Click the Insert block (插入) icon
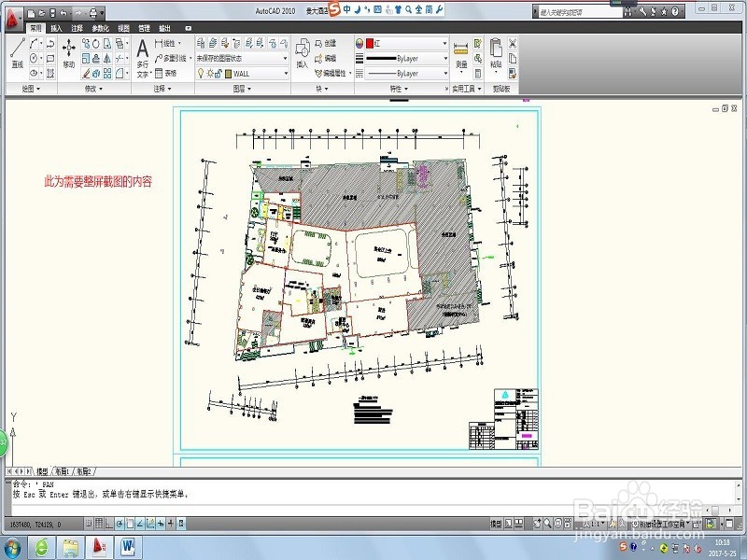747x560 pixels. click(303, 53)
